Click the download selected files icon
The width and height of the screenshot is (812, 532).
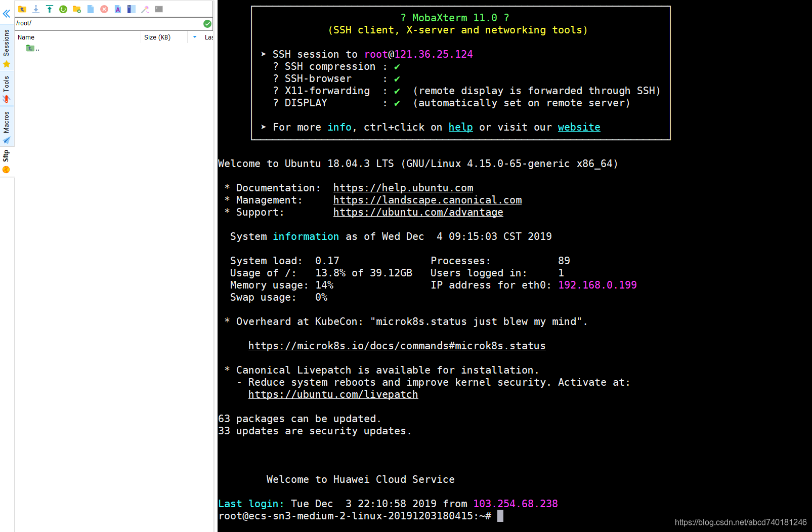[36, 9]
